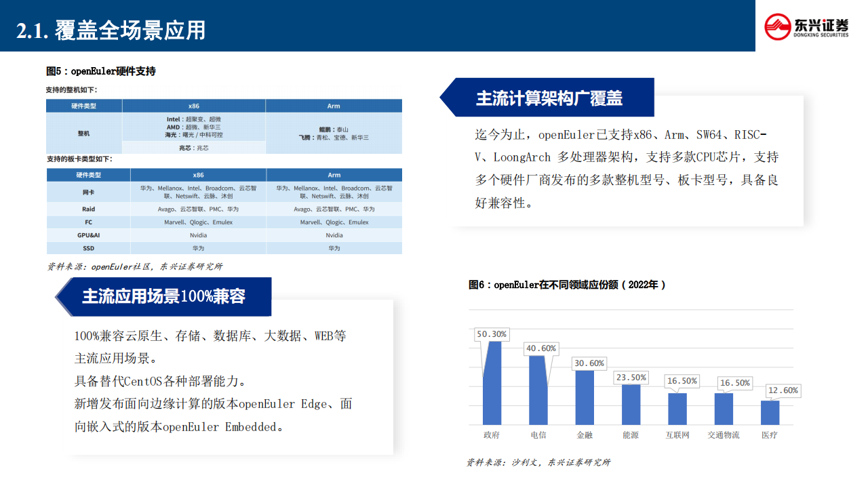
Task: Click the 政府 axis label
Action: [x=492, y=435]
